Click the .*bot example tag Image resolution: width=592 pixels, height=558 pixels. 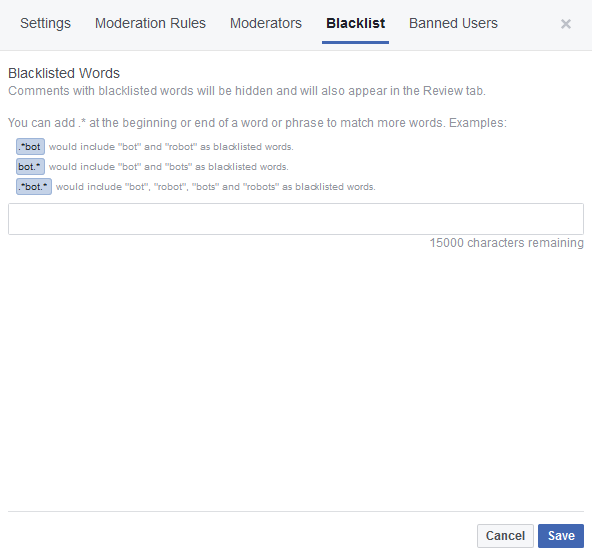(30, 146)
